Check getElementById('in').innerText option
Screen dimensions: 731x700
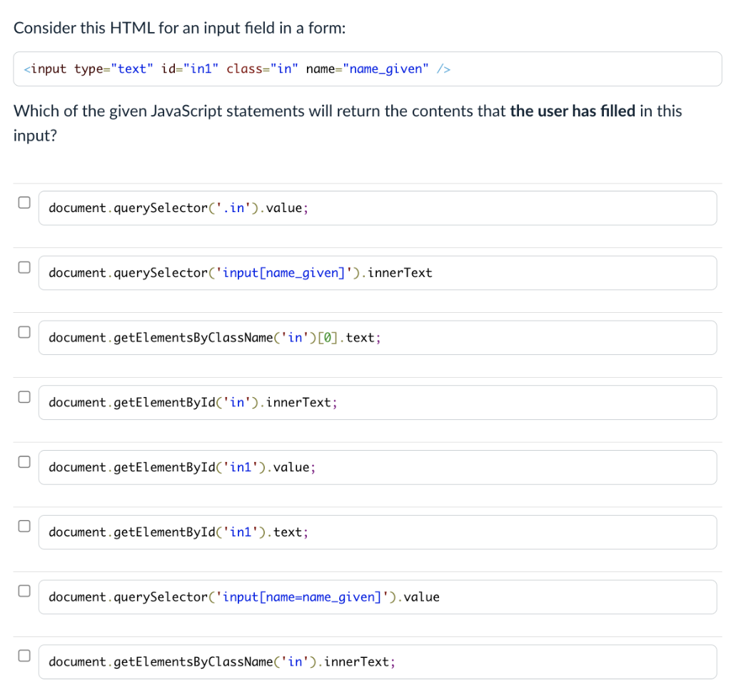tap(24, 397)
